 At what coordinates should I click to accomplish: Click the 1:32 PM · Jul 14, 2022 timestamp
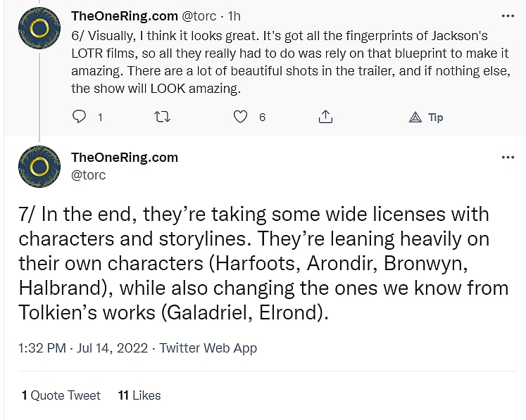pos(84,348)
